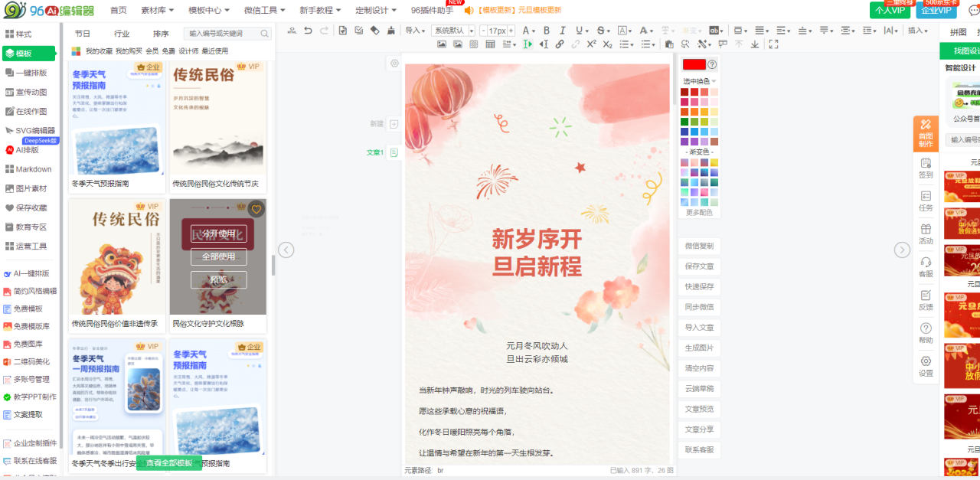Switch to the 节日 template tab
The height and width of the screenshot is (480, 980).
click(x=82, y=34)
